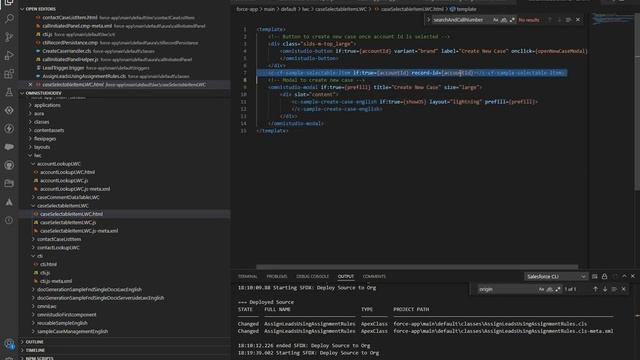Go to previous match in output find
This screenshot has width=640, height=360.
[596, 289]
